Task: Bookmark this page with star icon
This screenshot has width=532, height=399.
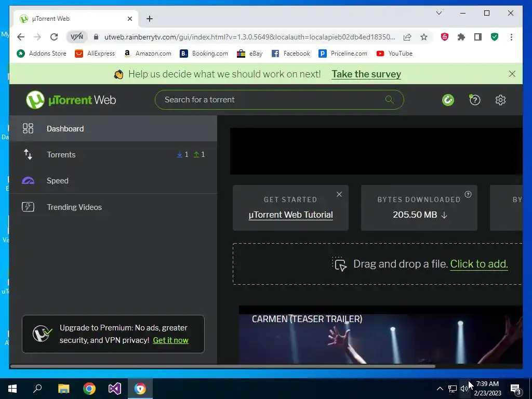Action: point(424,37)
